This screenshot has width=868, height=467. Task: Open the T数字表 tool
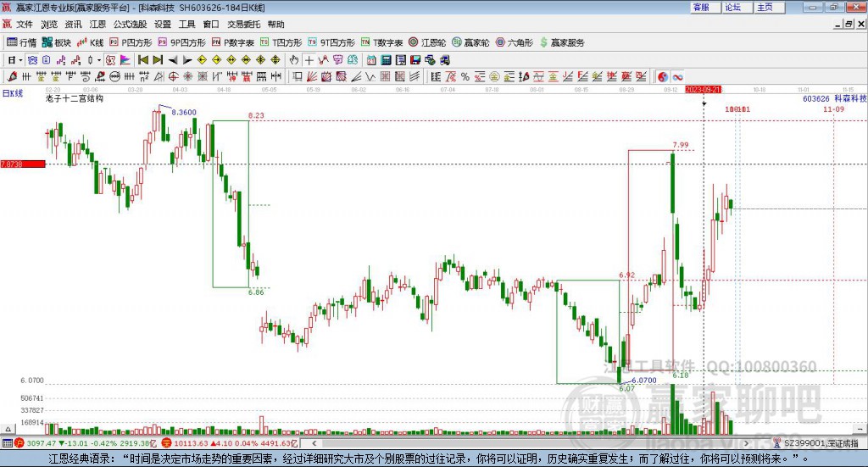tap(382, 42)
